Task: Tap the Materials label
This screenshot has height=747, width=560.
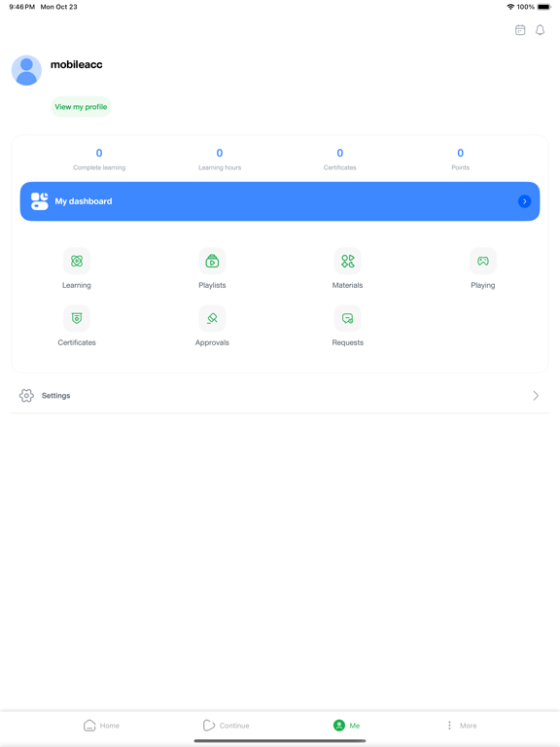Action: point(348,285)
